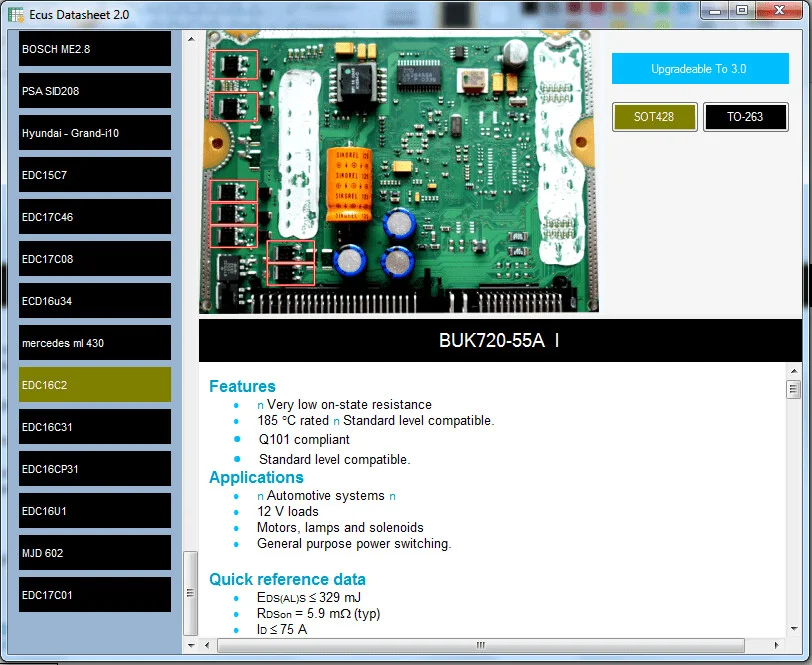
Task: Choose Hyundai - Grand-i10 in the sidebar
Action: [x=95, y=133]
